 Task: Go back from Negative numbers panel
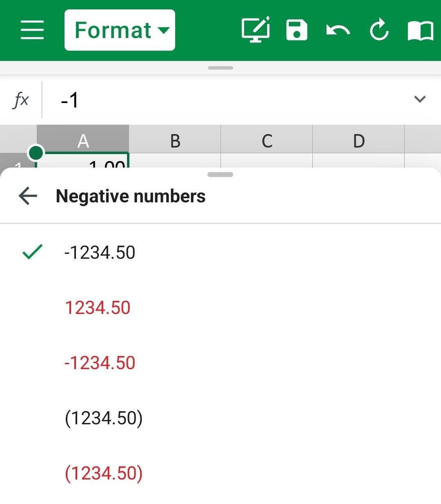tap(28, 196)
